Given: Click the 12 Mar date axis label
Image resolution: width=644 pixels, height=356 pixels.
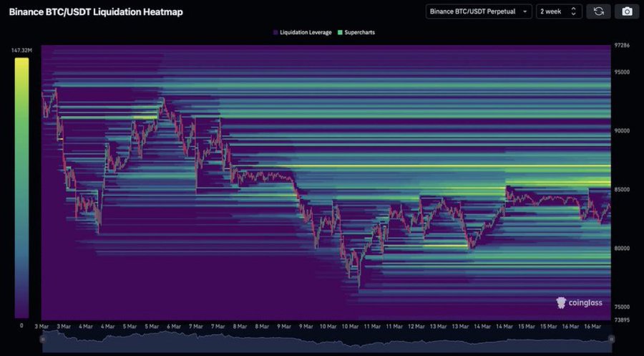Looking at the screenshot, I should pyautogui.click(x=416, y=327).
